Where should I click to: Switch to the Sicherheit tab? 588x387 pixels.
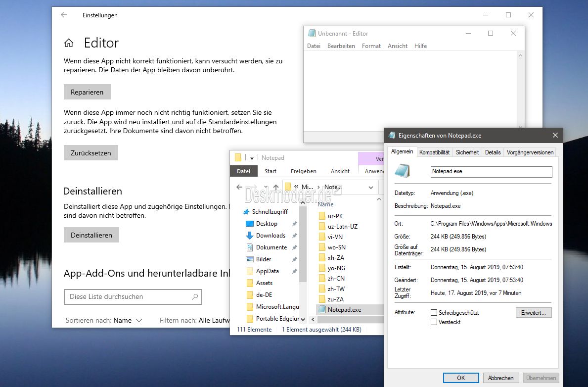tap(467, 152)
